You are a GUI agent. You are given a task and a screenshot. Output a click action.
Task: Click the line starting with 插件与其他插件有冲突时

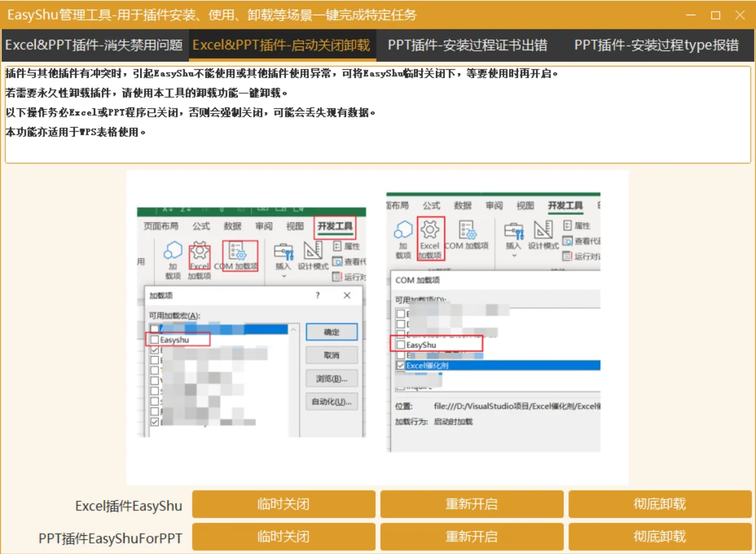282,73
